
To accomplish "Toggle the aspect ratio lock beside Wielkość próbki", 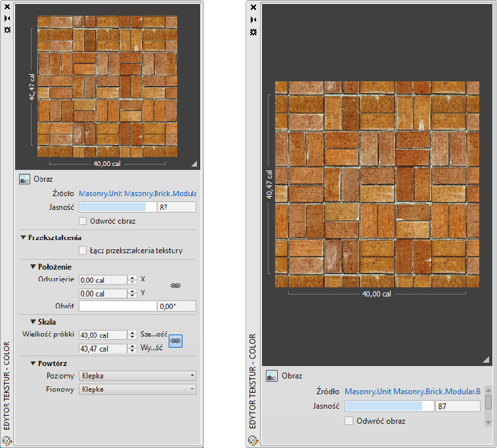I will pyautogui.click(x=175, y=341).
